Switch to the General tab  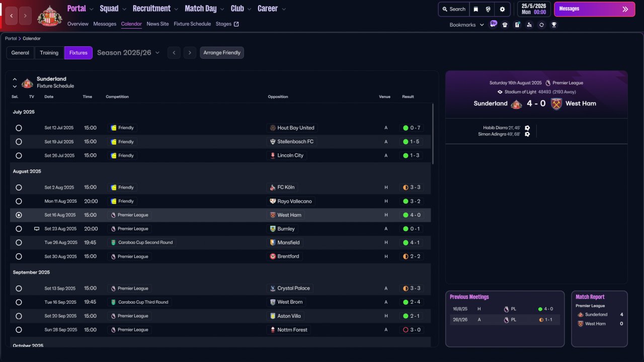[x=20, y=53]
